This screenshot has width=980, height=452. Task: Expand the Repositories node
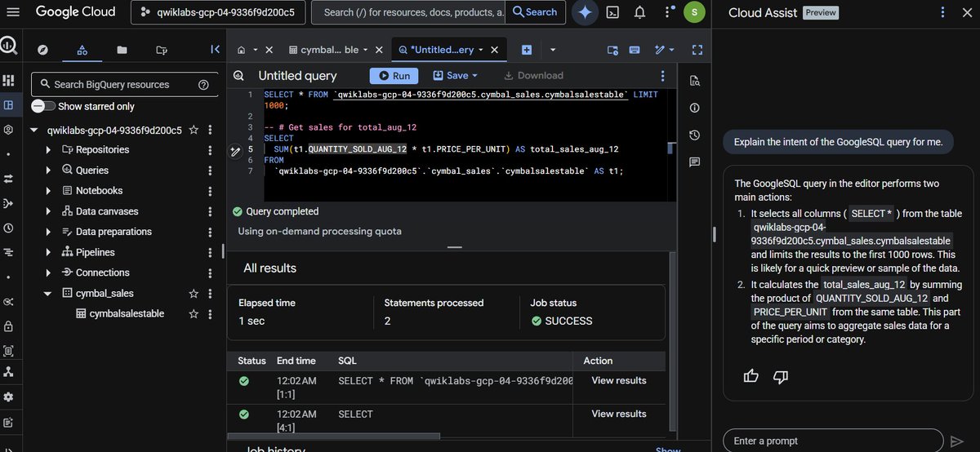[x=49, y=150]
